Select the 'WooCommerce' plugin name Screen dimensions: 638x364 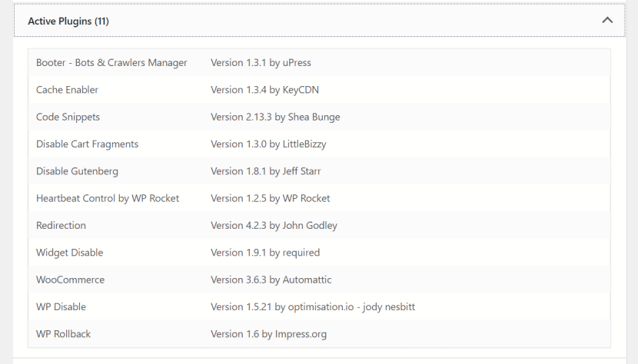[71, 280]
